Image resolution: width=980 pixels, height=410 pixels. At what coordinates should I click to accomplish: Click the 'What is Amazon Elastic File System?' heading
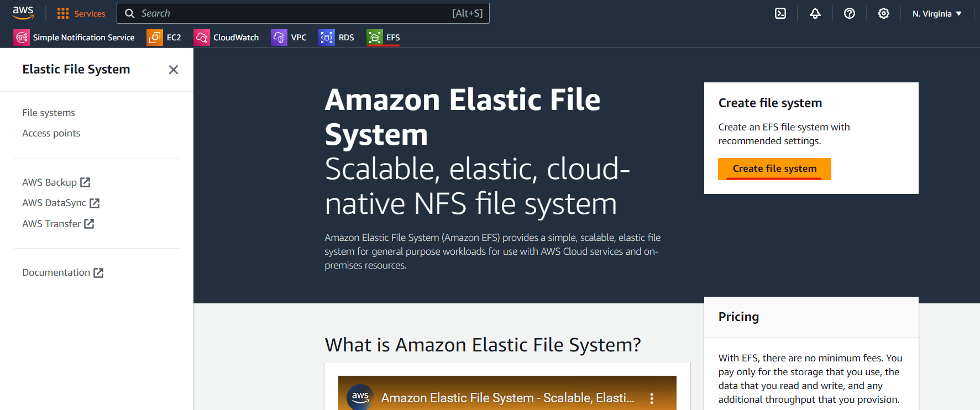pos(483,345)
